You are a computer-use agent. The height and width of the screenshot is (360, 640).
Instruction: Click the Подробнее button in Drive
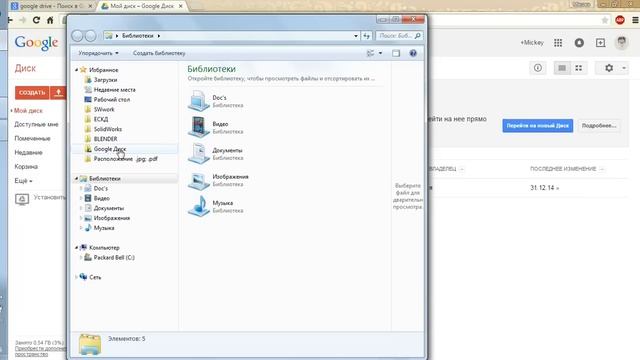tap(599, 126)
